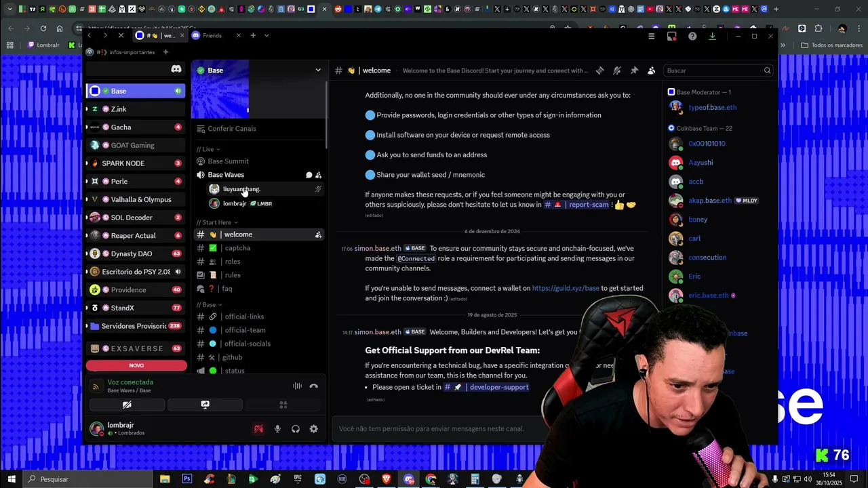Screen dimensions: 868x488
Task: Toggle video camera button in voice panel
Action: pyautogui.click(x=127, y=405)
